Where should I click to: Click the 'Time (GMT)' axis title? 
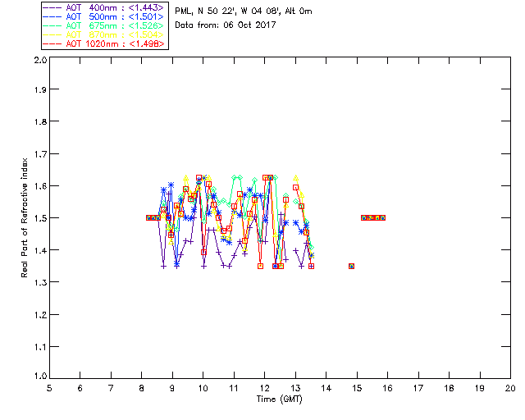tap(279, 399)
